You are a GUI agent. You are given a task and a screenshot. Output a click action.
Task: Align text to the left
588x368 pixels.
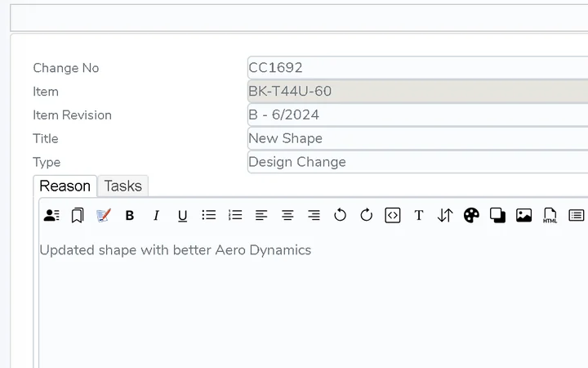(261, 215)
